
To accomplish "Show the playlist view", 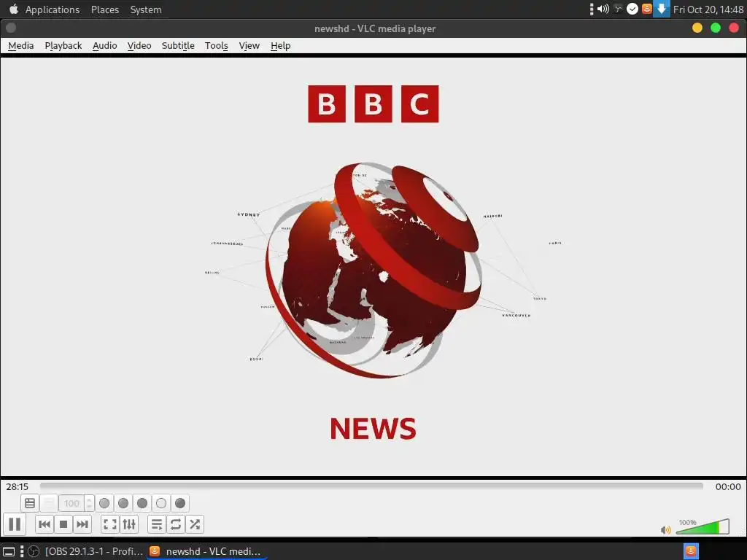I will click(157, 524).
